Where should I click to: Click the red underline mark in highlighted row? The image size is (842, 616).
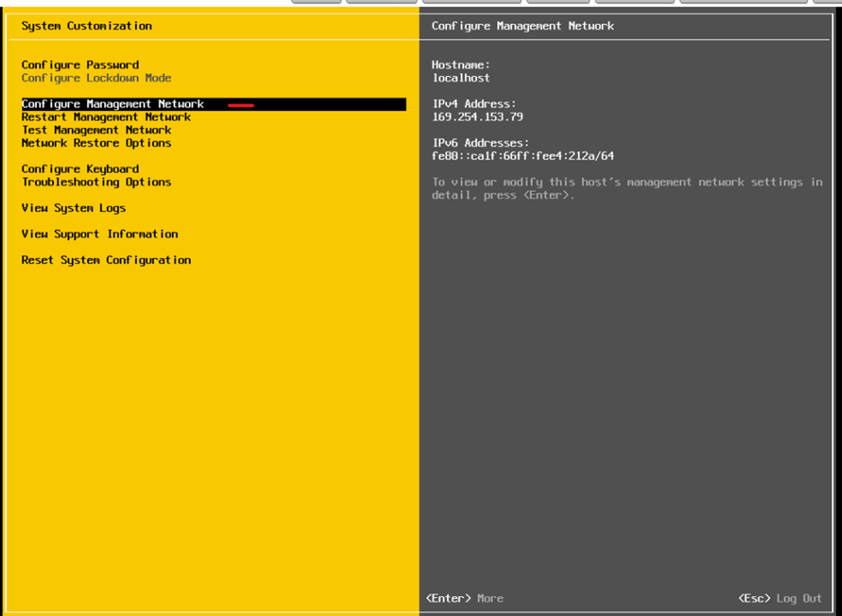241,105
